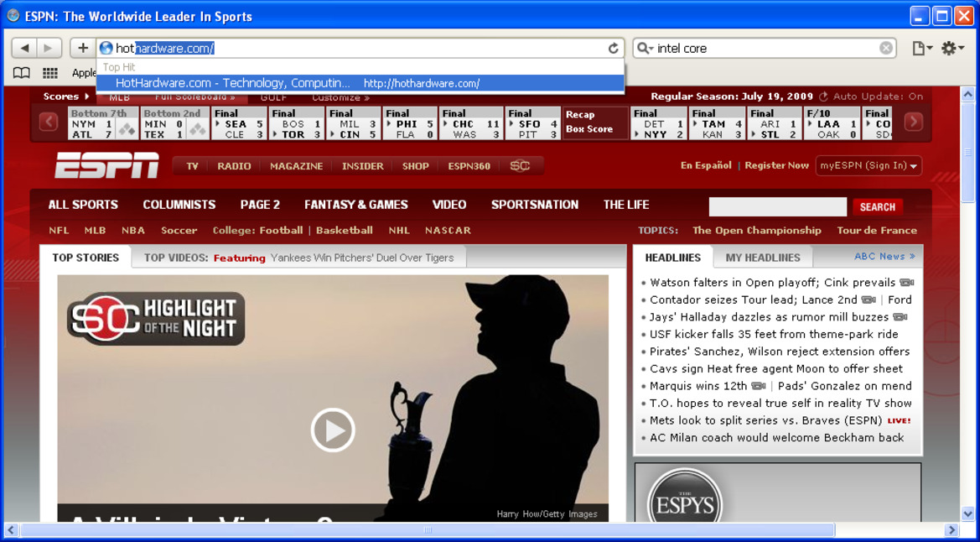Open the myESPN (Sign In) dropdown
The image size is (980, 542).
869,166
